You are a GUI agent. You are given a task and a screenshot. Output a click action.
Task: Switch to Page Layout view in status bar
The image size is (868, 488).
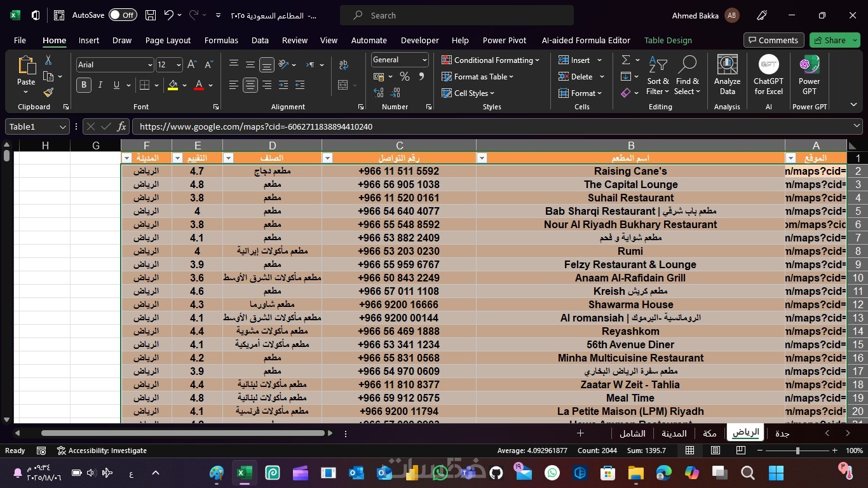tap(715, 451)
